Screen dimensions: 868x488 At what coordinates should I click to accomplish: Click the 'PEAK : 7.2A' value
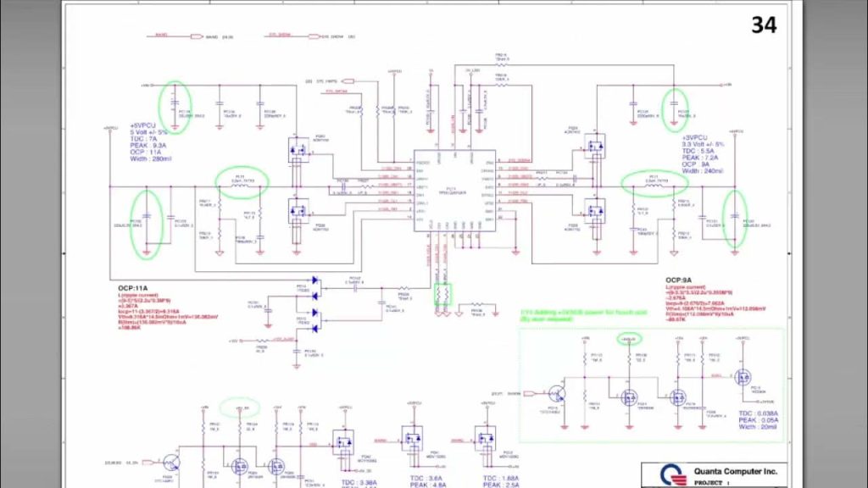tap(699, 158)
